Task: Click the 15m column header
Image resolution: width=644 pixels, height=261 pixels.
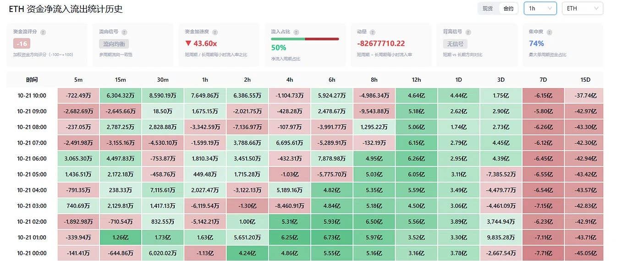Action: tap(121, 80)
